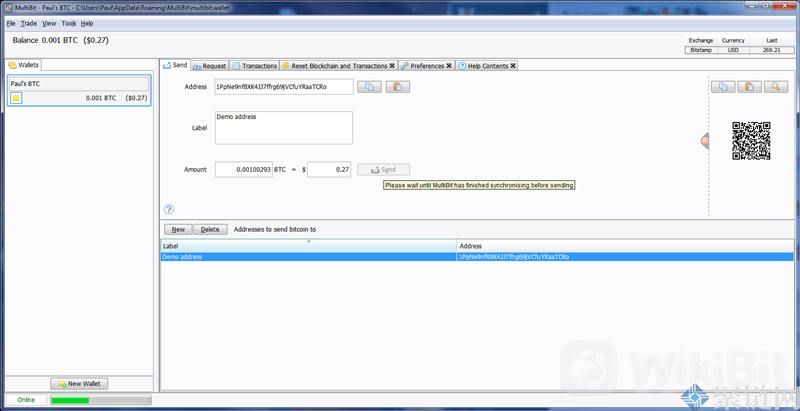Copy the QR code image
The height and width of the screenshot is (411, 800).
tap(723, 87)
